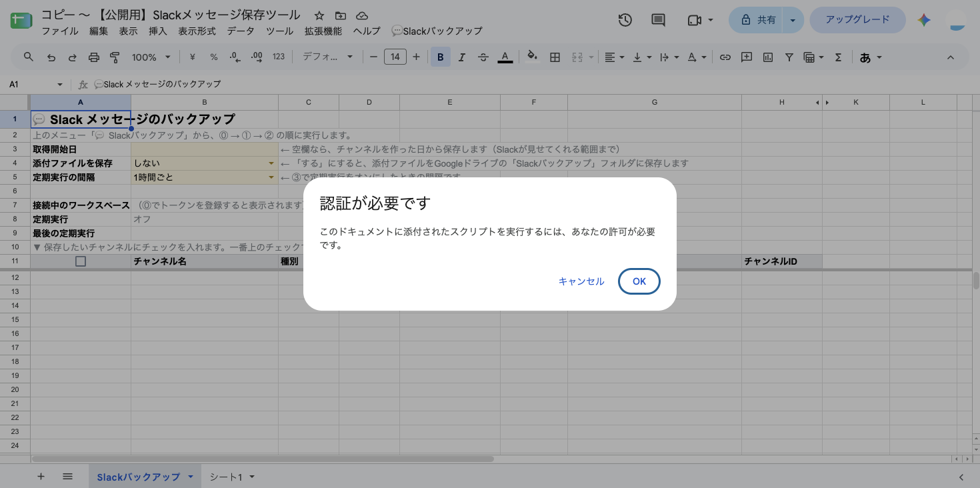Click the italic formatting icon

(462, 57)
